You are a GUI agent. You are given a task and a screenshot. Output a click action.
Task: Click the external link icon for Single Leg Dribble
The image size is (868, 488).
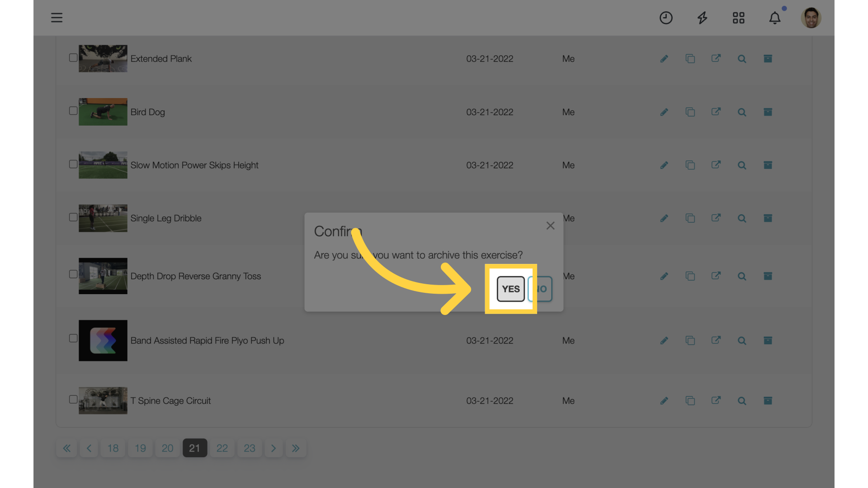[716, 218]
